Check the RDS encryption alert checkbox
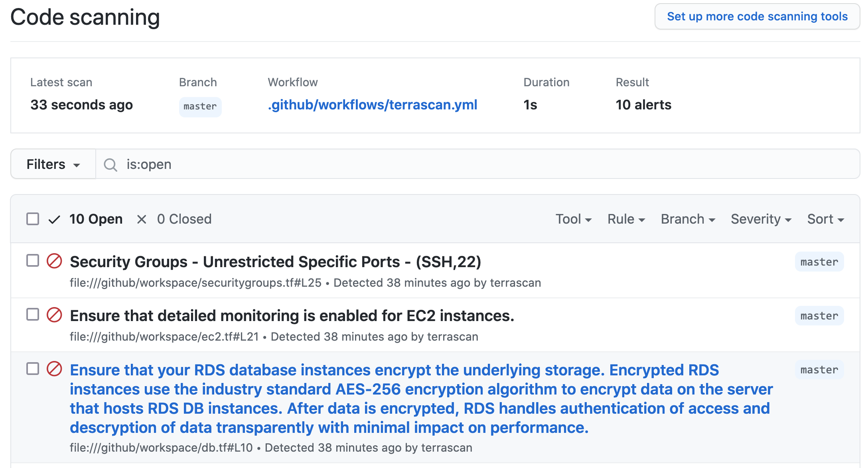The height and width of the screenshot is (468, 868). (x=33, y=369)
